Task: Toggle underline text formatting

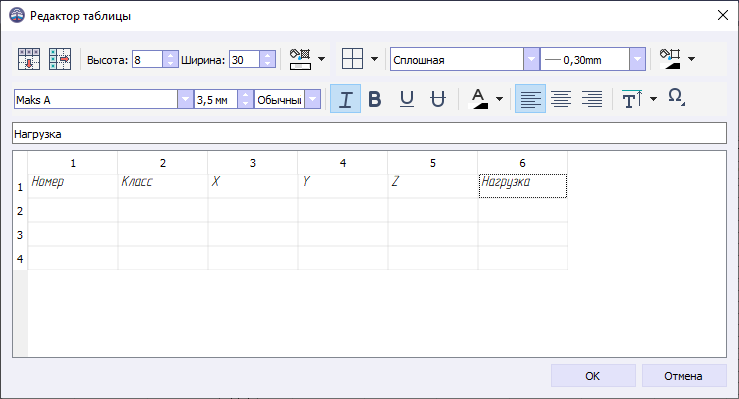Action: (x=407, y=99)
